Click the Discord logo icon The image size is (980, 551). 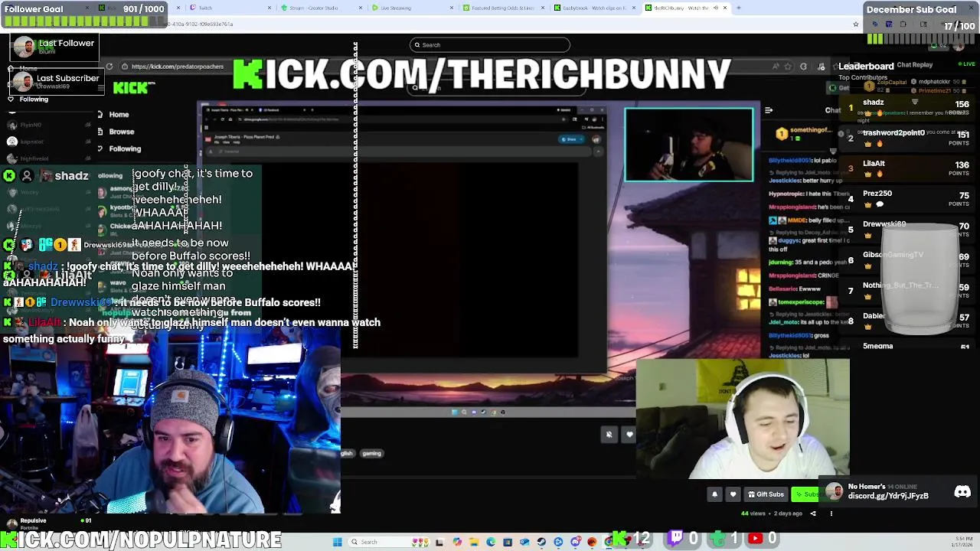(x=962, y=492)
